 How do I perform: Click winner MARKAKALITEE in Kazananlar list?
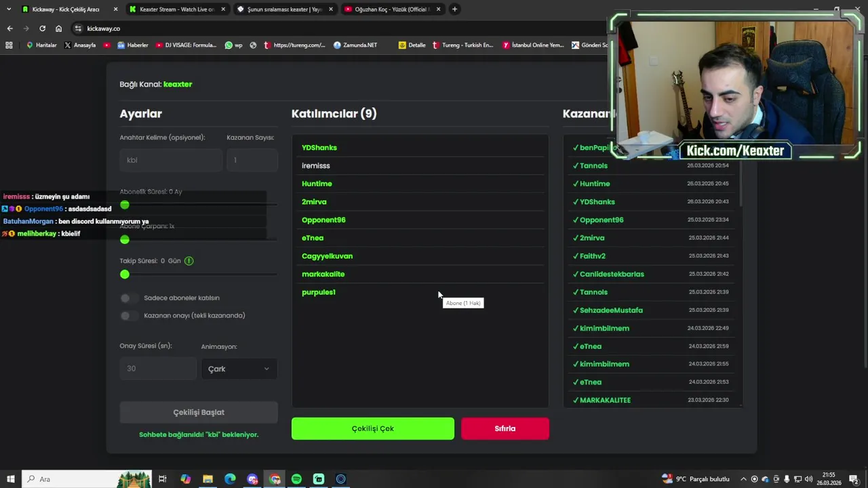pos(605,401)
